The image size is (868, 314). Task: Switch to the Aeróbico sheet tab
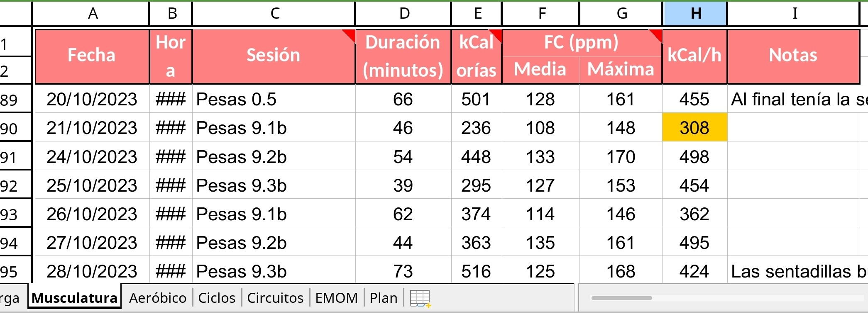158,298
